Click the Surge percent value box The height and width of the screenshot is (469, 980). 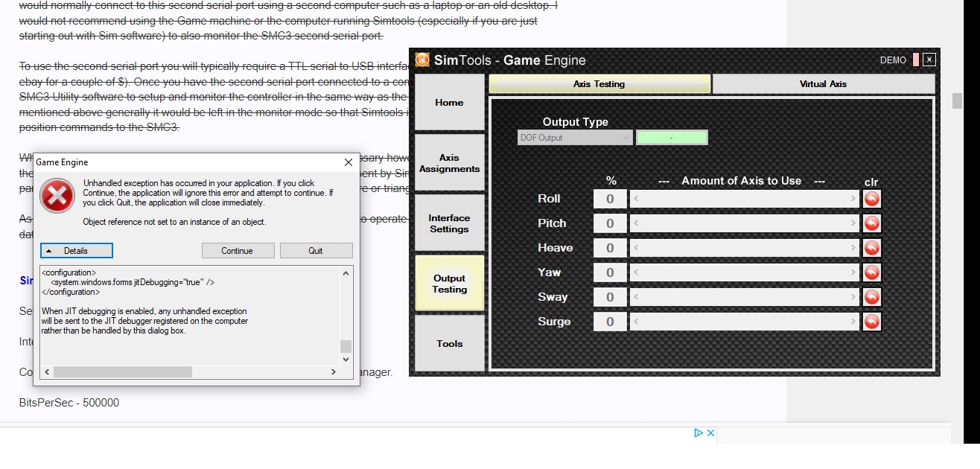pyautogui.click(x=610, y=322)
